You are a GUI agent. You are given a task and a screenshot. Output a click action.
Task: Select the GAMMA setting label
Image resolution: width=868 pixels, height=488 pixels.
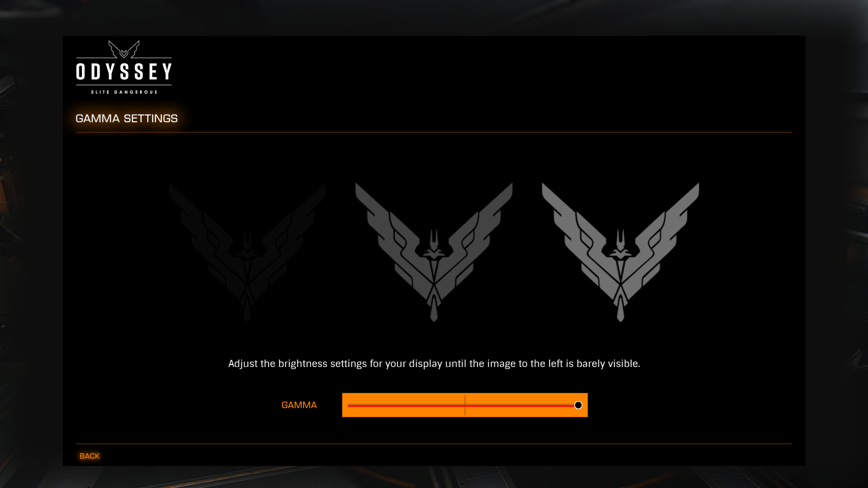coord(299,405)
